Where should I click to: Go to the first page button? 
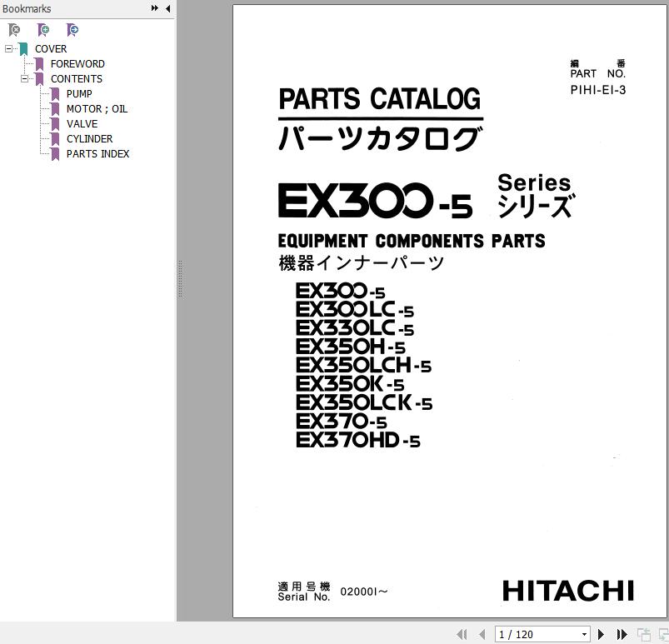pyautogui.click(x=462, y=634)
